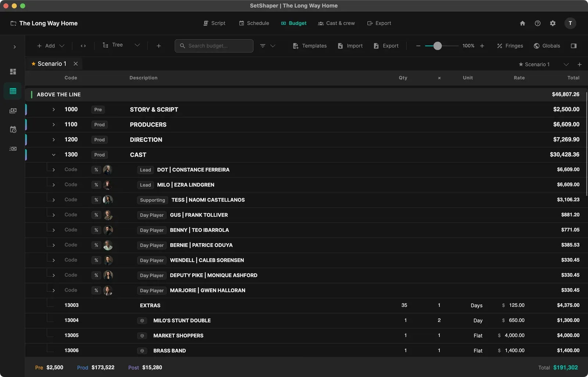588x377 pixels.
Task: Switch to the Cast & crew tab
Action: click(x=336, y=23)
